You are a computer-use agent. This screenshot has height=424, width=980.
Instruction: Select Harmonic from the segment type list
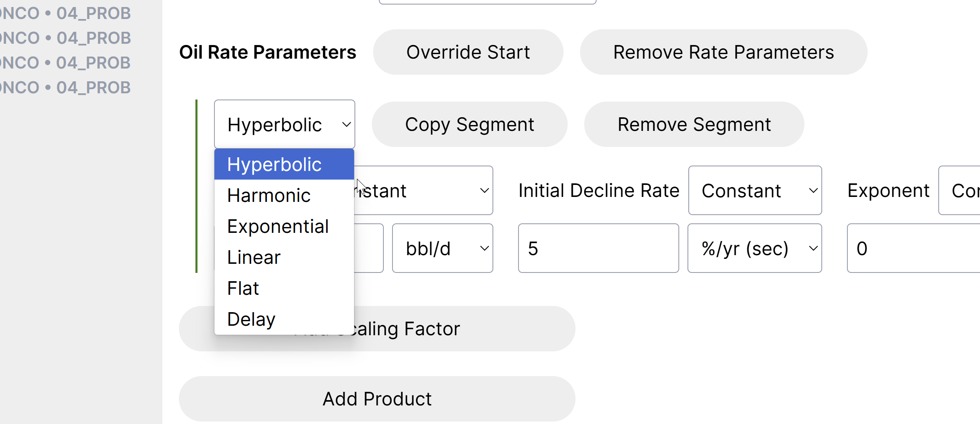click(269, 195)
